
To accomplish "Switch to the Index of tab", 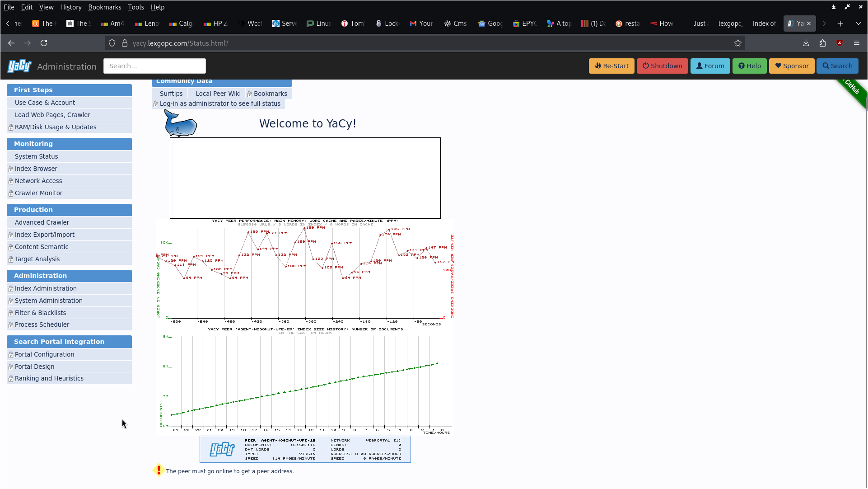I will tap(764, 24).
